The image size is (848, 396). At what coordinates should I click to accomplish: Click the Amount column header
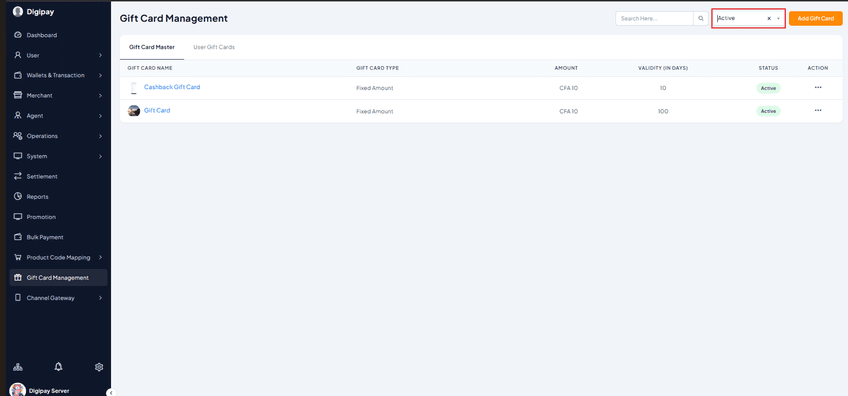pyautogui.click(x=566, y=68)
